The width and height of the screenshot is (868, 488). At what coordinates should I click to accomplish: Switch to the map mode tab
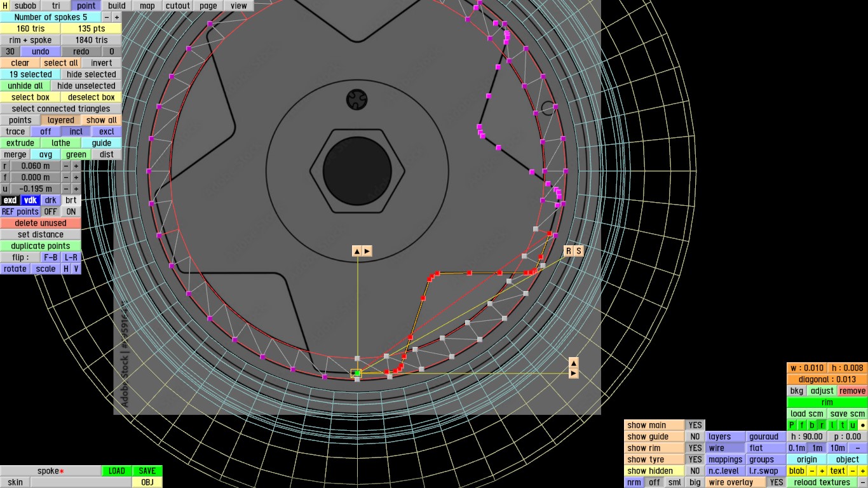coord(147,6)
